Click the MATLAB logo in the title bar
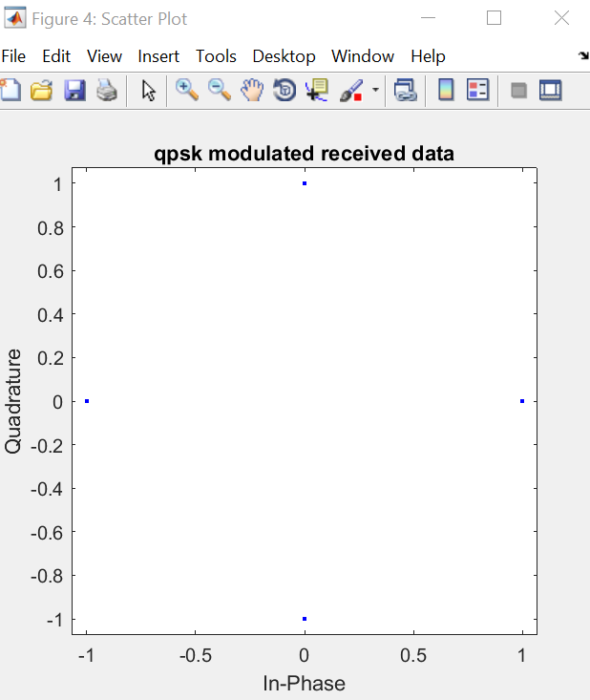The width and height of the screenshot is (590, 700). 14,18
